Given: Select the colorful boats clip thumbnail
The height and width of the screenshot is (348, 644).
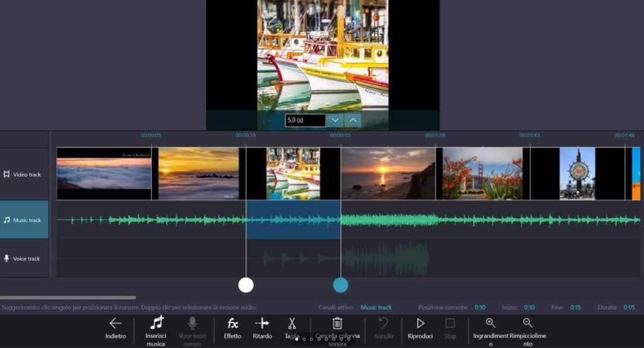Looking at the screenshot, I should (x=293, y=173).
